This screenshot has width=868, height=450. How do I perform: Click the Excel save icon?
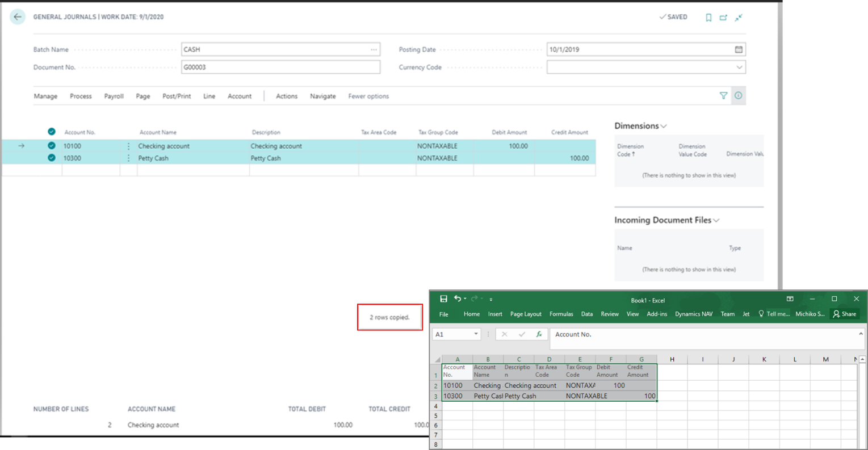[x=443, y=299]
